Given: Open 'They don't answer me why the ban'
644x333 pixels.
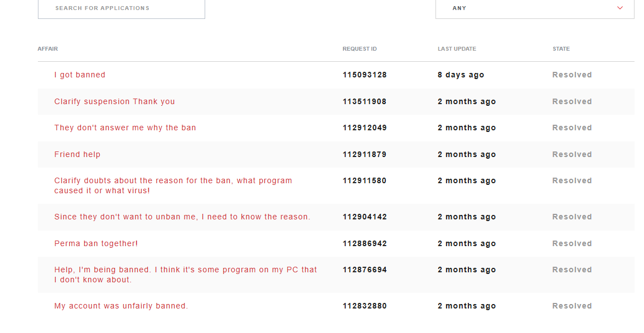Looking at the screenshot, I should pos(125,128).
